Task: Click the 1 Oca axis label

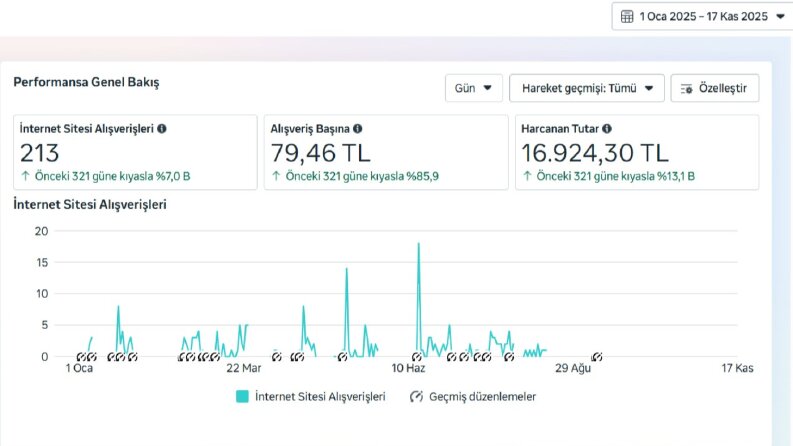Action: coord(79,368)
